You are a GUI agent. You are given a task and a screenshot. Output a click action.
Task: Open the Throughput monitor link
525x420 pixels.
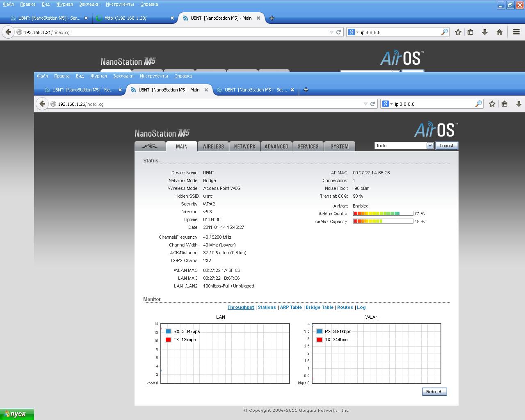click(241, 307)
